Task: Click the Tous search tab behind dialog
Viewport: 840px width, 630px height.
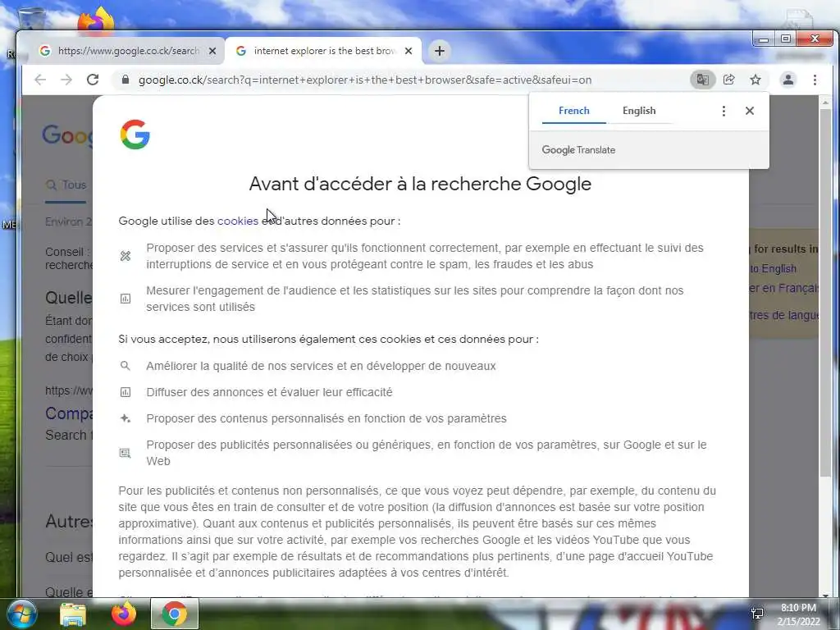Action: (x=66, y=185)
